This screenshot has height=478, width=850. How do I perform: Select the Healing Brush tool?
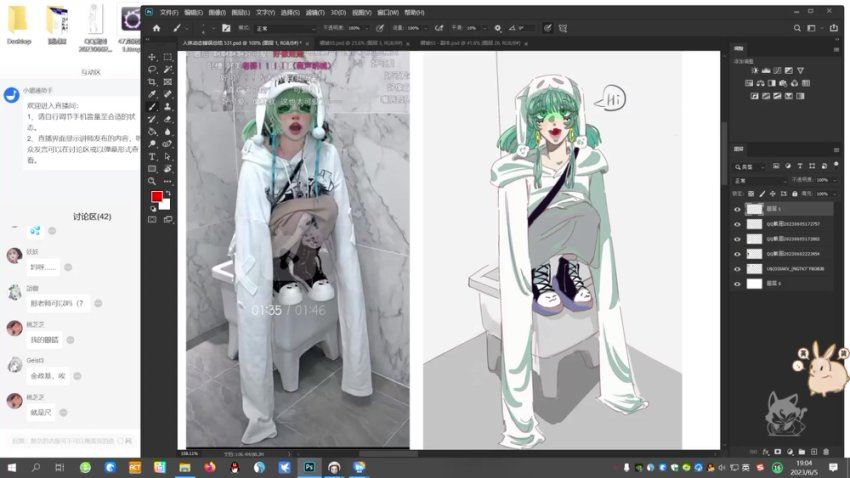point(168,94)
